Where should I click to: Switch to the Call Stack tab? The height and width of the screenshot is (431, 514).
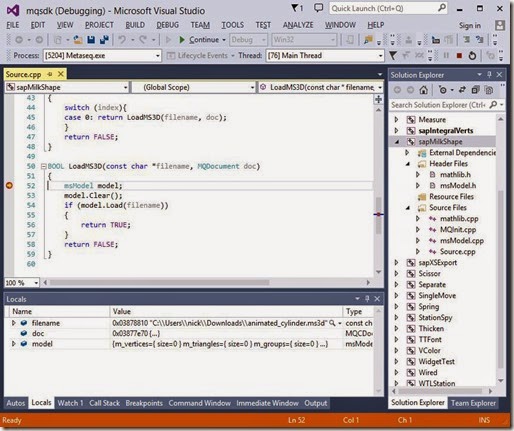point(104,403)
